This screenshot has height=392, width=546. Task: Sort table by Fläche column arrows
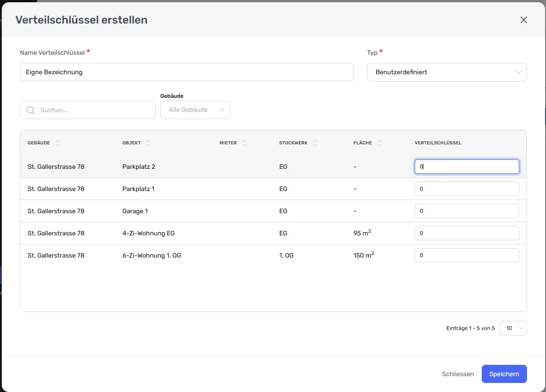(x=379, y=143)
